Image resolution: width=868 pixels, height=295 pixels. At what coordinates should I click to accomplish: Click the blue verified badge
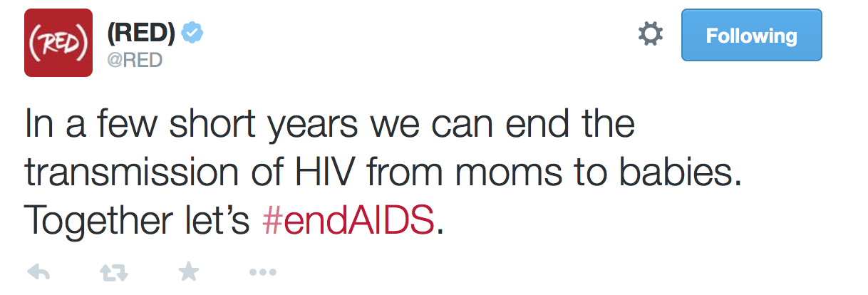pyautogui.click(x=192, y=33)
